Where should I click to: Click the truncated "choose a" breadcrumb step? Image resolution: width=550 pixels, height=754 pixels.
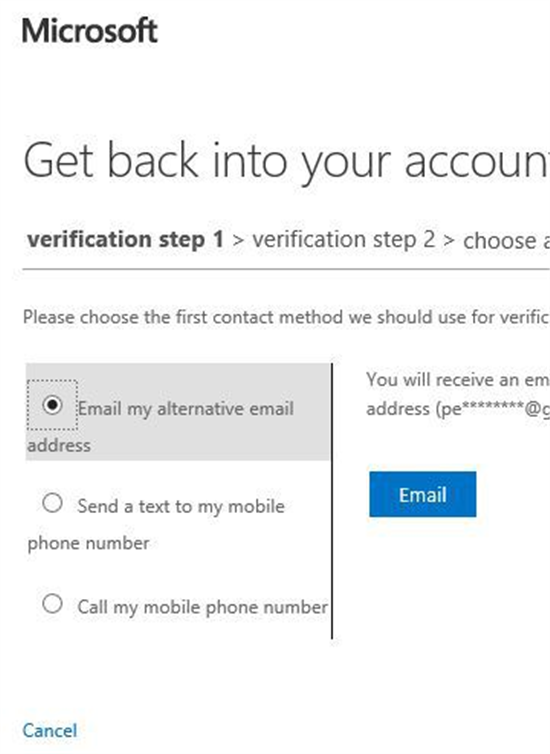(506, 240)
